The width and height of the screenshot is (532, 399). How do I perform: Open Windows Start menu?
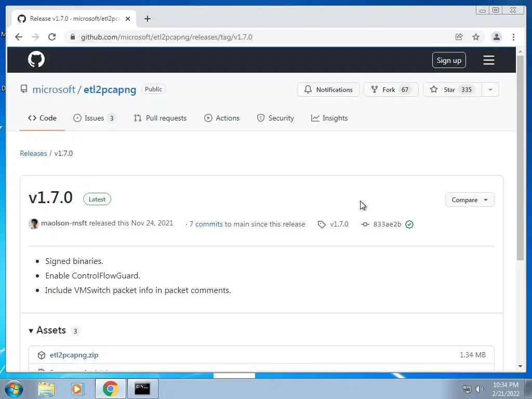[14, 389]
